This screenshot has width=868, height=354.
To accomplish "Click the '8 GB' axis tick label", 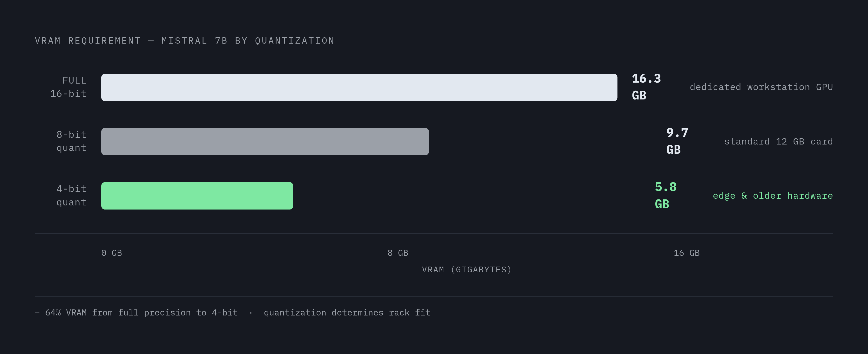I will [x=398, y=253].
